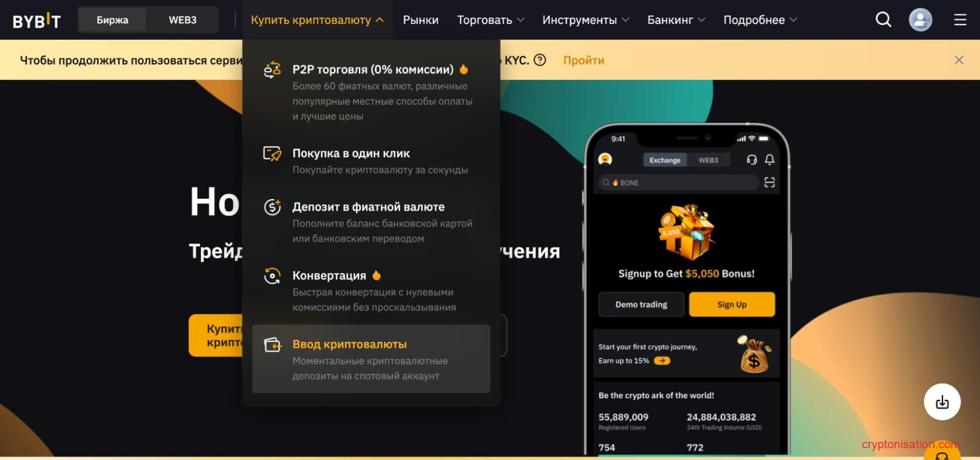Click the Пройти KYC link

point(583,60)
